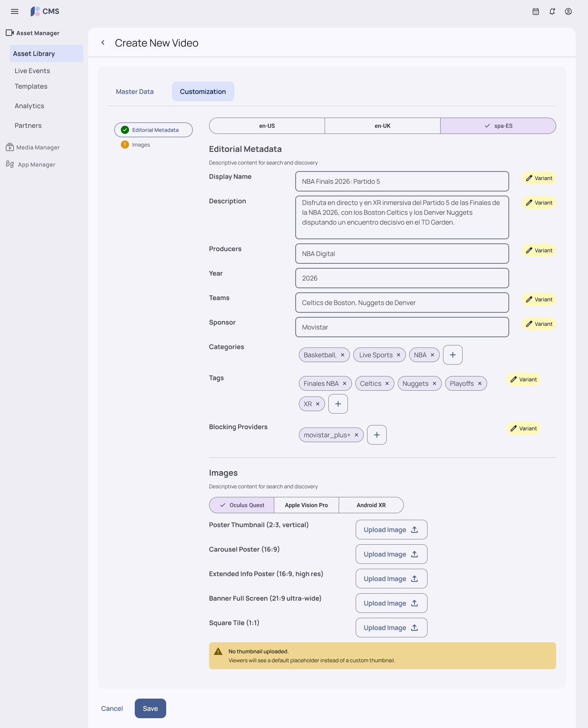Viewport: 588px width, 728px height.
Task: Open the hamburger menu icon
Action: point(15,11)
